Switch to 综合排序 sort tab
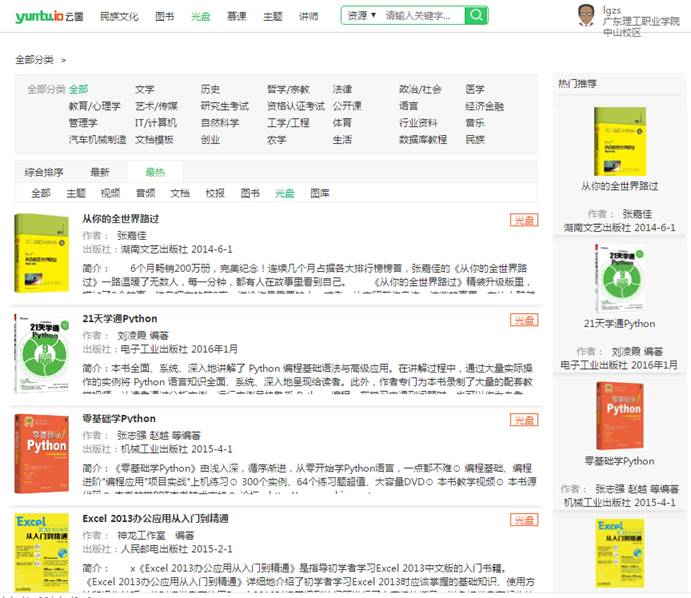The height and width of the screenshot is (598, 691). [x=44, y=172]
